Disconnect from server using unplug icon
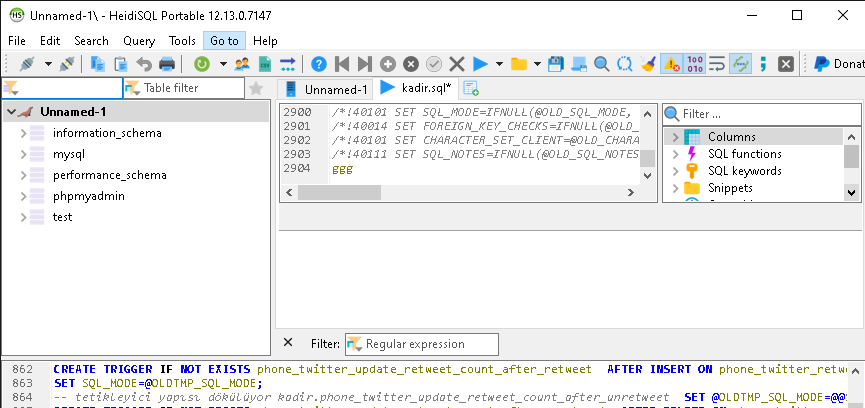865x408 pixels. [x=67, y=64]
